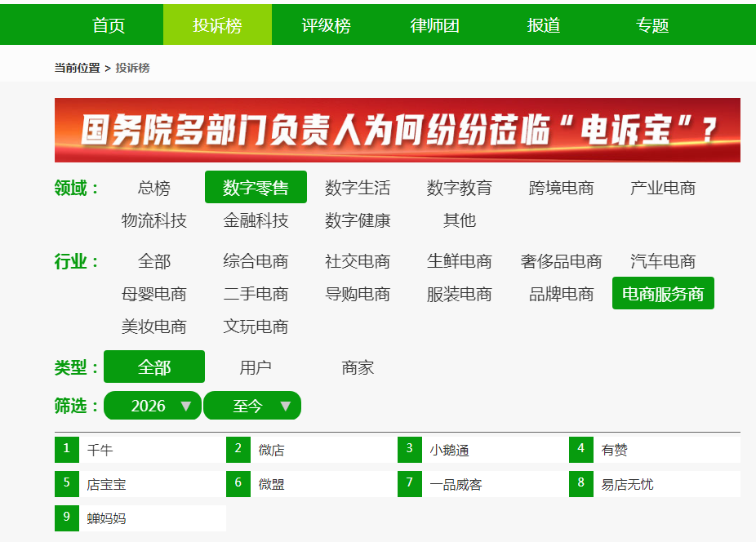Open the 律师团 navigation item
This screenshot has height=542, width=756.
point(435,25)
